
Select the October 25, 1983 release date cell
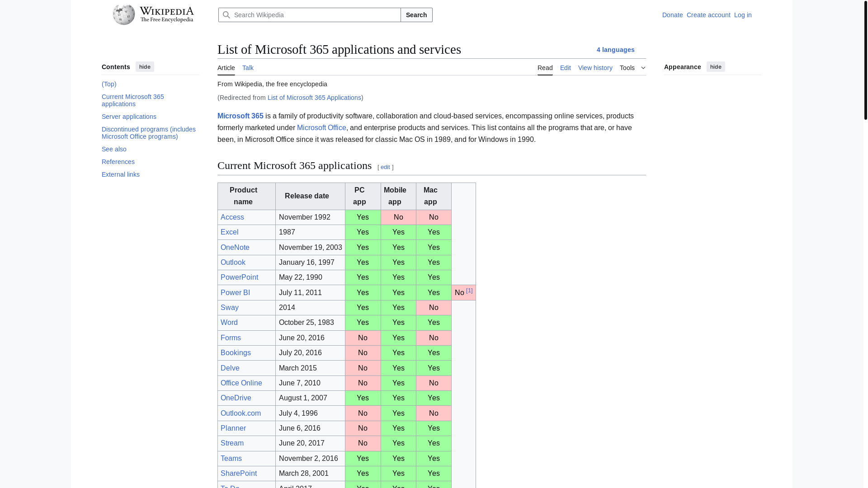pos(310,323)
